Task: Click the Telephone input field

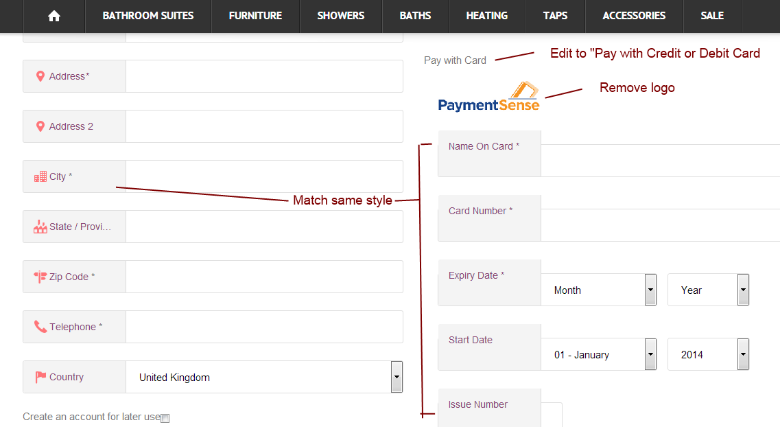Action: coord(264,326)
